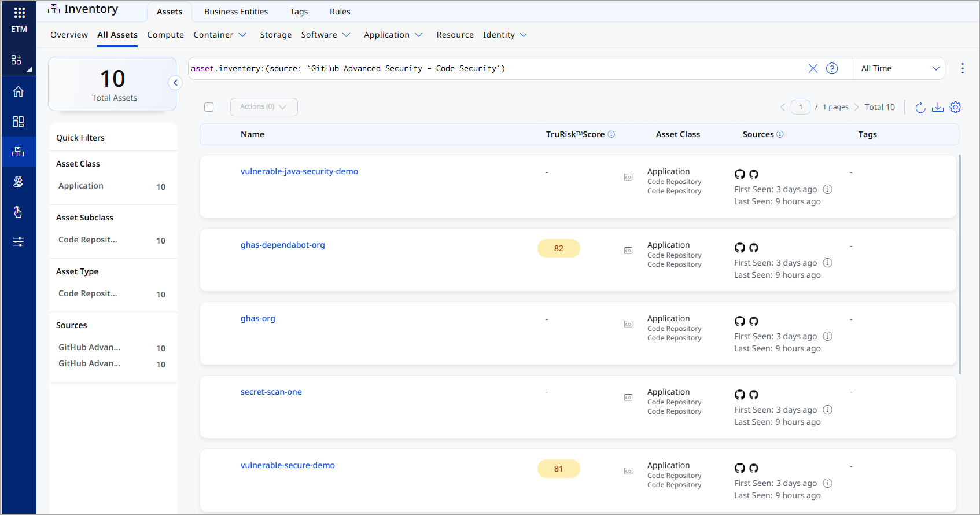
Task: Click info icon next to TruRisk Score
Action: click(x=611, y=134)
